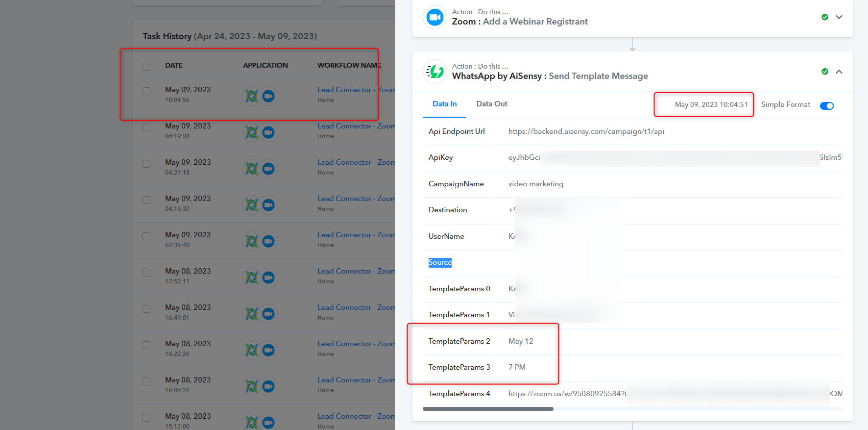Open workflow link in 04:16:30 row
Viewport: 868px width, 430px height.
pyautogui.click(x=356, y=199)
